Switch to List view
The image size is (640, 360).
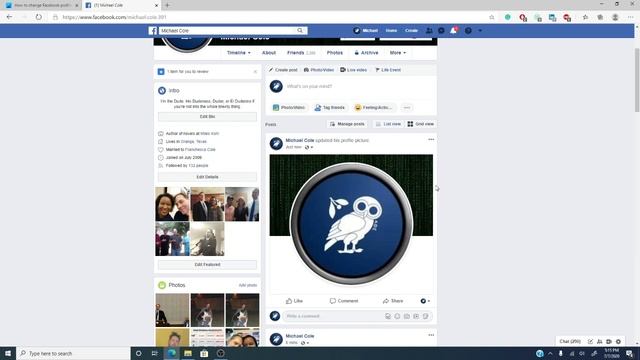pyautogui.click(x=388, y=124)
